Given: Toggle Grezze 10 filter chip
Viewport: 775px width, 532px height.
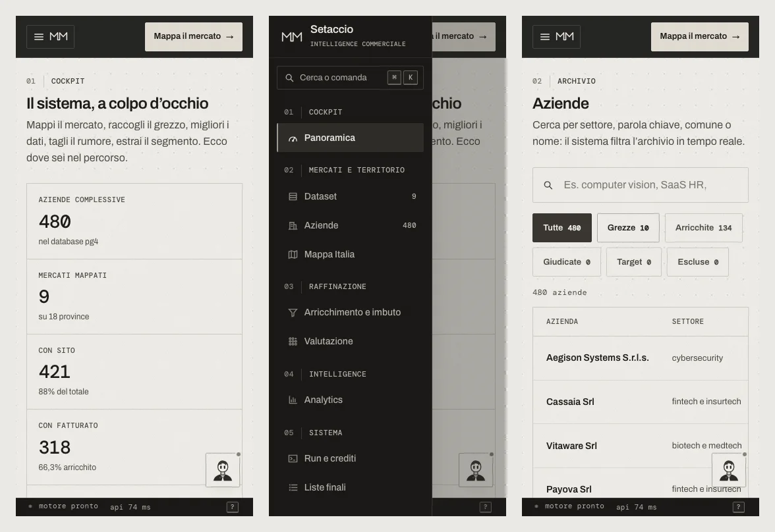Looking at the screenshot, I should click(628, 228).
